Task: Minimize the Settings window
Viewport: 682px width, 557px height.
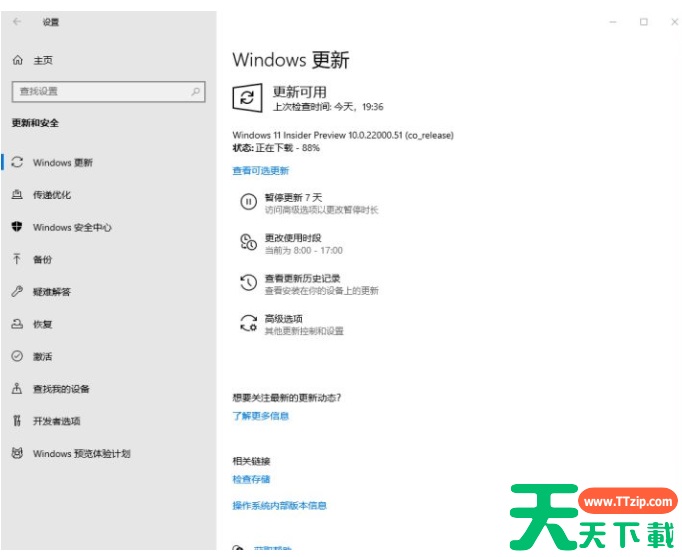Action: pos(613,22)
